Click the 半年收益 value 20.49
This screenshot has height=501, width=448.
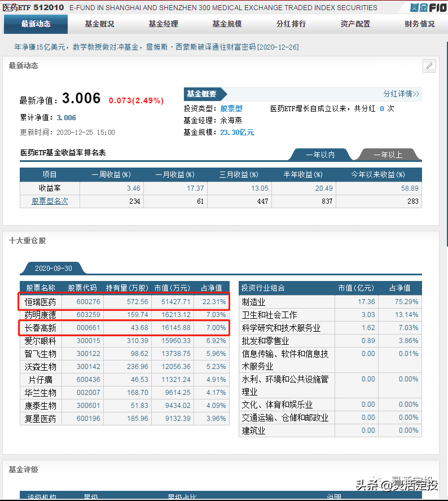pyautogui.click(x=324, y=188)
